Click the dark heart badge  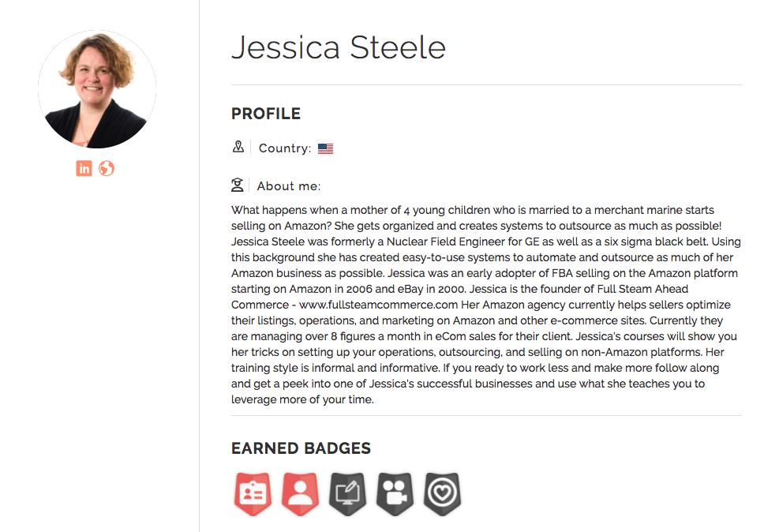442,493
